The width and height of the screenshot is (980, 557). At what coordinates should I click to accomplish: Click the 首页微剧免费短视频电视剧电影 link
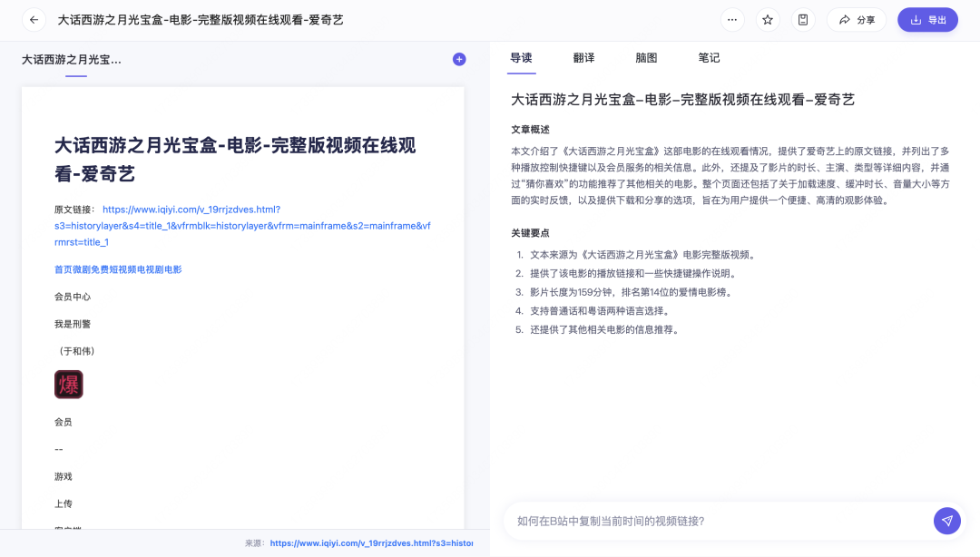119,269
